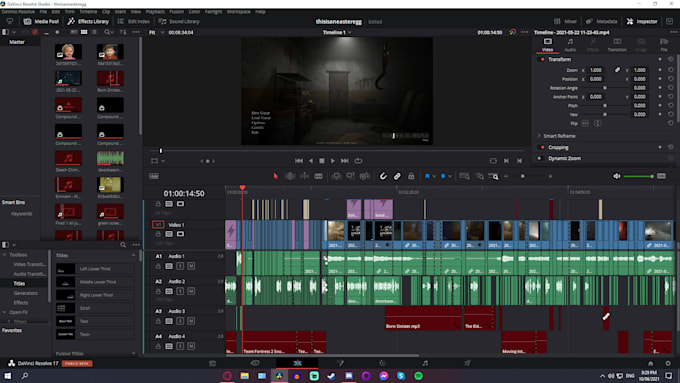The height and width of the screenshot is (383, 680).
Task: Collapse the Toolbox tree
Action: (4, 255)
